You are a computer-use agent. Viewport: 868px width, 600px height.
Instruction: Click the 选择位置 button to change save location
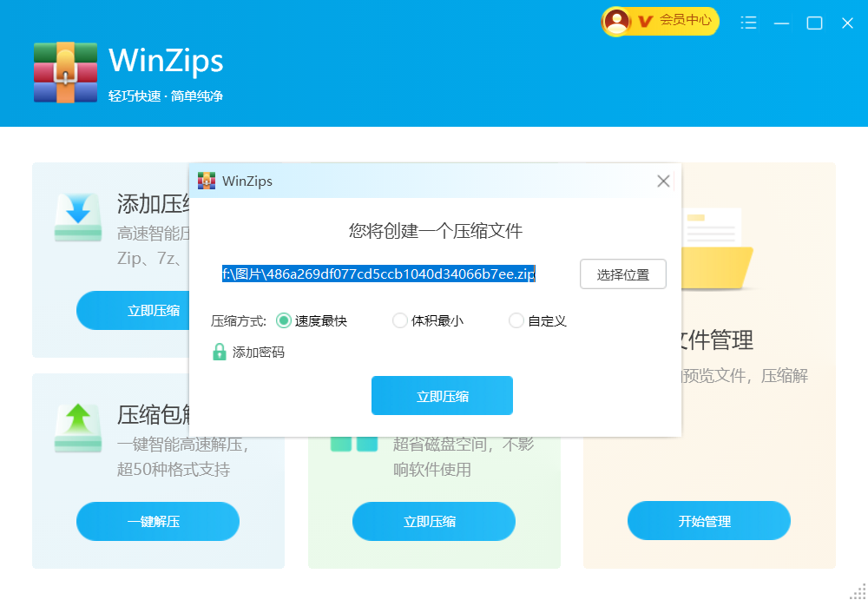click(x=622, y=274)
